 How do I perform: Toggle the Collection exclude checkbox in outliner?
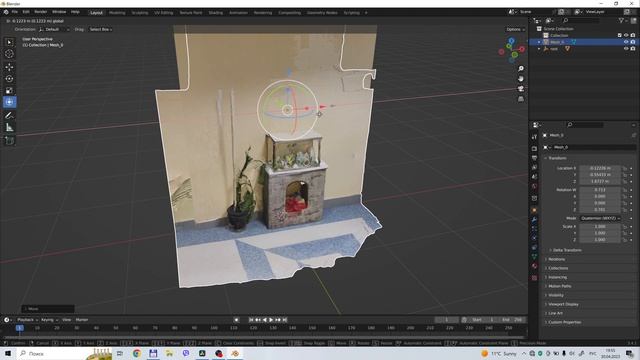pyautogui.click(x=619, y=36)
